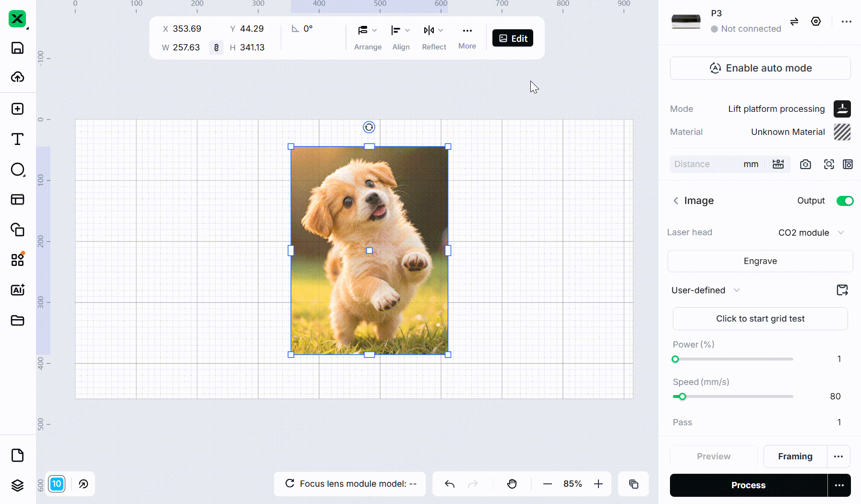Screen dimensions: 861x504
Task: Save user-defined parameters icon
Action: [842, 290]
